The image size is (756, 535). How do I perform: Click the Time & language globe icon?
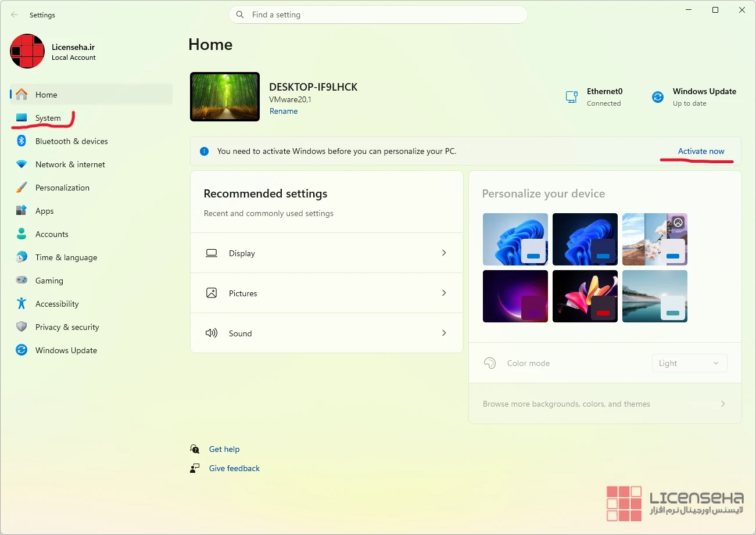tap(22, 257)
